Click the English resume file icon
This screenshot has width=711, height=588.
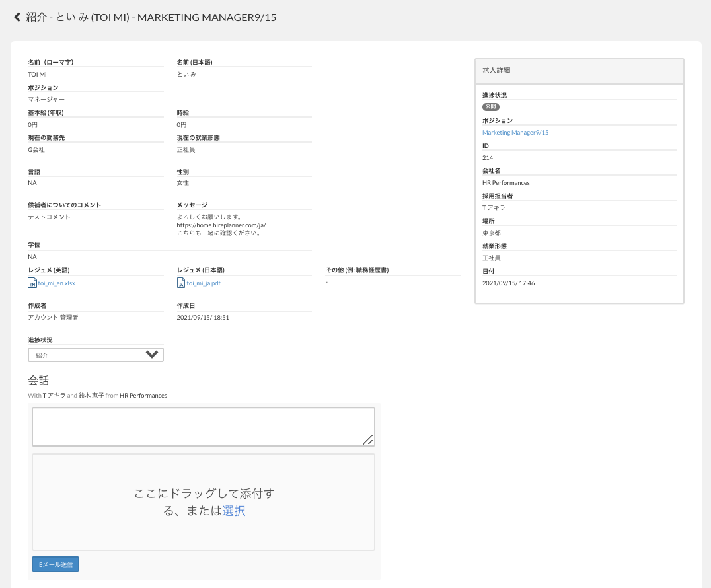tap(32, 283)
